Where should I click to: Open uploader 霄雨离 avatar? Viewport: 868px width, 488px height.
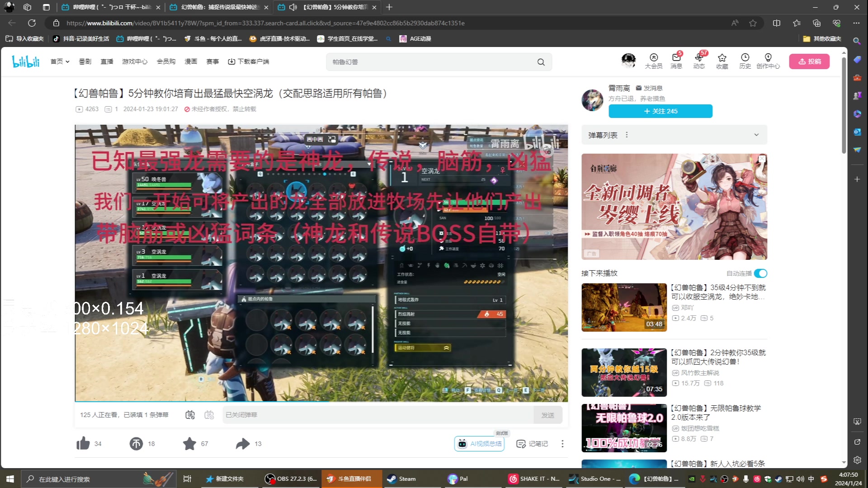pos(592,100)
